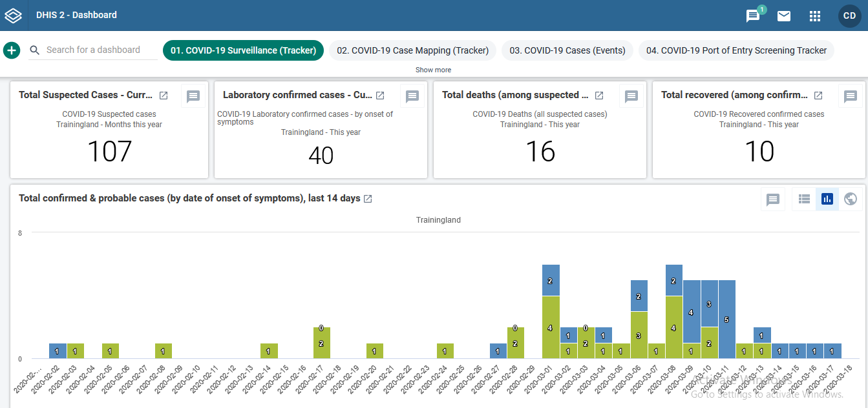Click the COVID-19 Deaths (all suspected cases) label
The image size is (868, 408).
[x=540, y=114]
